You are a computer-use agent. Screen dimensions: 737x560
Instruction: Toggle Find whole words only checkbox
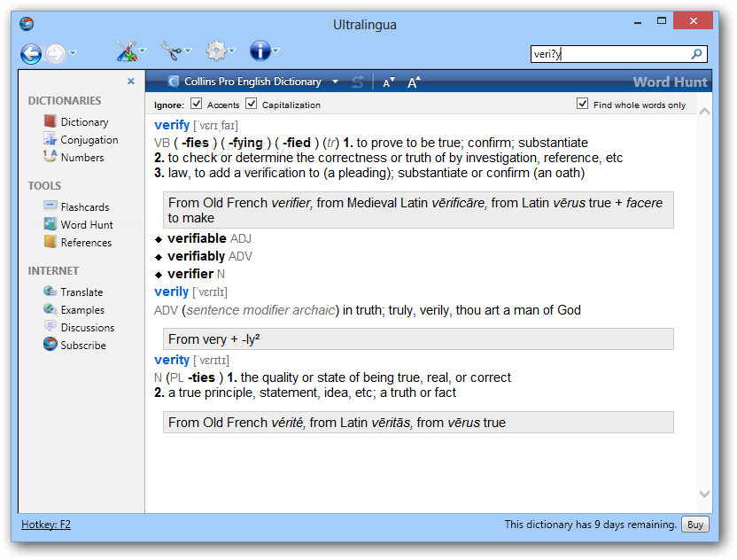point(582,104)
